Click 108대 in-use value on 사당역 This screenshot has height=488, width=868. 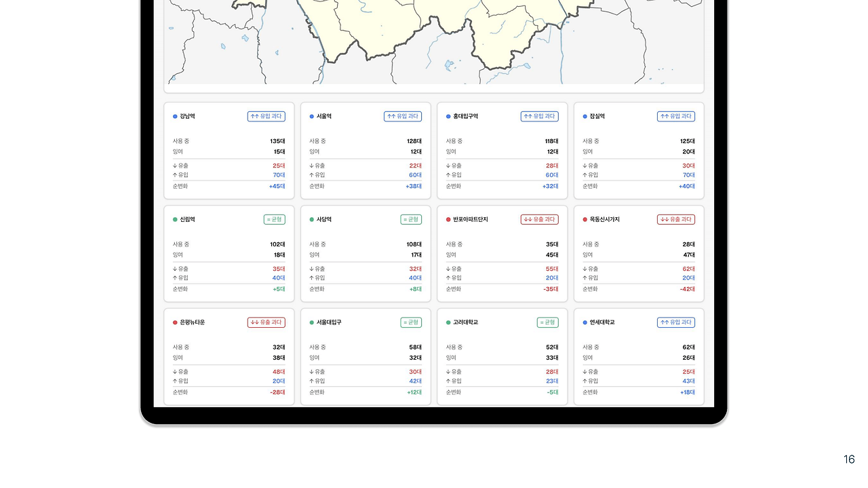pos(414,244)
